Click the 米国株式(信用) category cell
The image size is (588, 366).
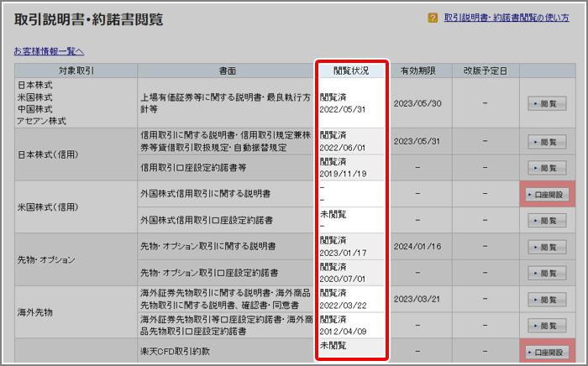76,207
